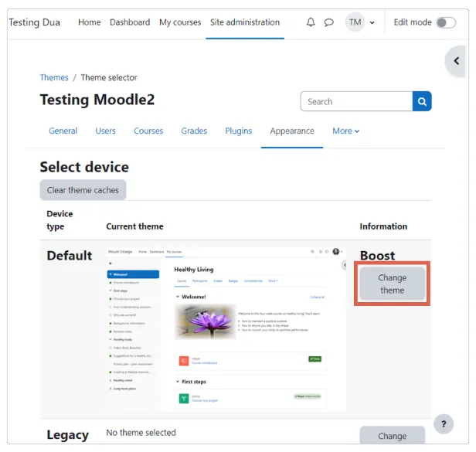Switch to the Users tab
Viewport: 476px width, 452px height.
tap(105, 131)
